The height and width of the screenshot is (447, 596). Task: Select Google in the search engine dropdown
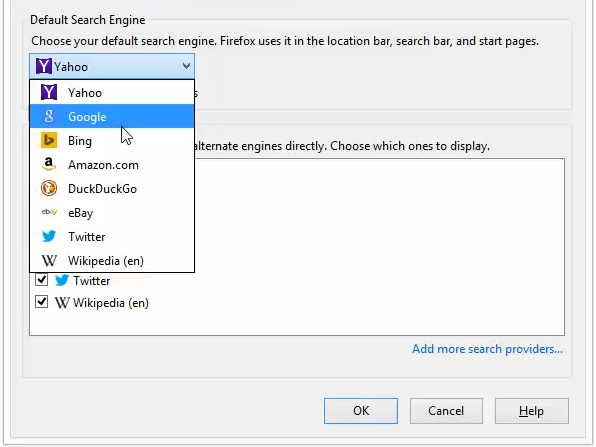[x=112, y=116]
